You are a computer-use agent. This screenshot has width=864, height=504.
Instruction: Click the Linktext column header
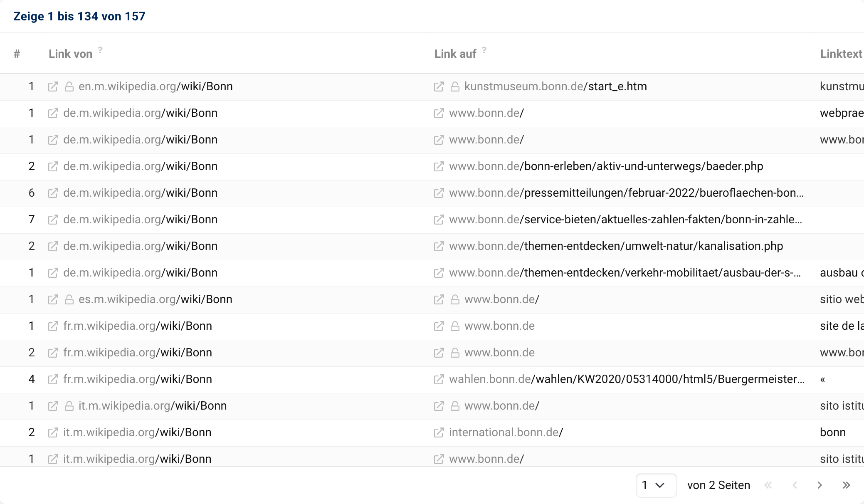coord(841,54)
